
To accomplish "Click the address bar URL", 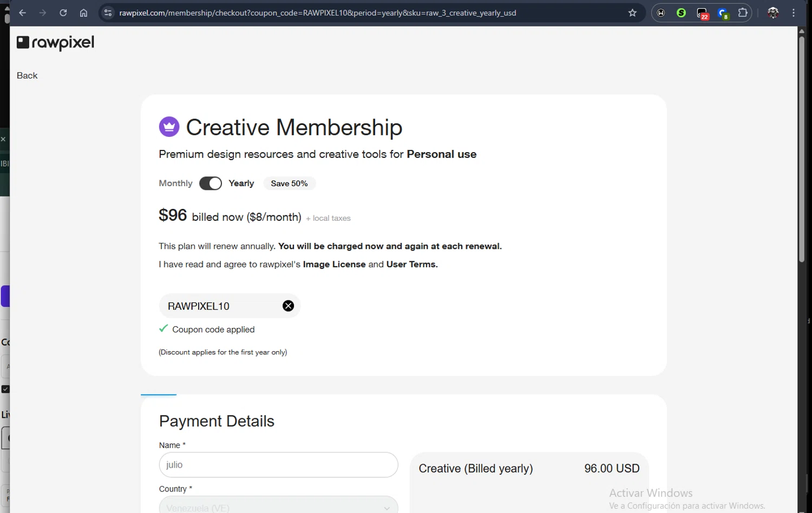I will 318,12.
